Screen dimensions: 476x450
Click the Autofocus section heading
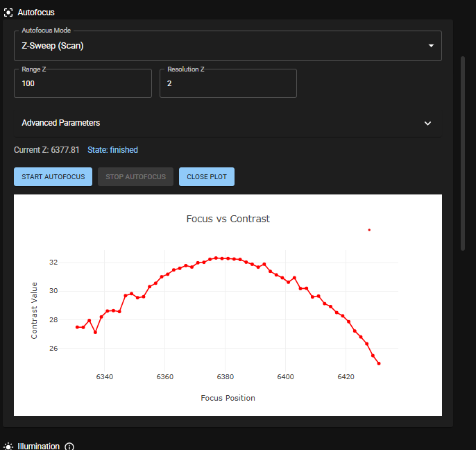[36, 12]
